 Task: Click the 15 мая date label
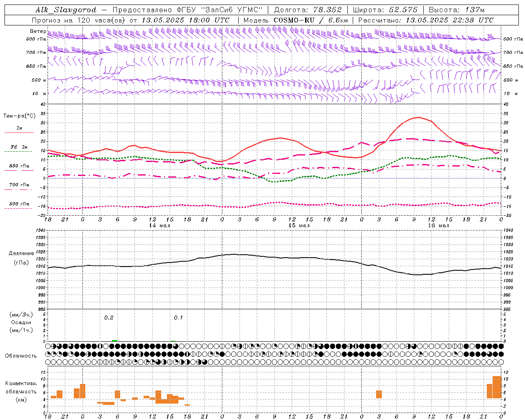pyautogui.click(x=299, y=226)
